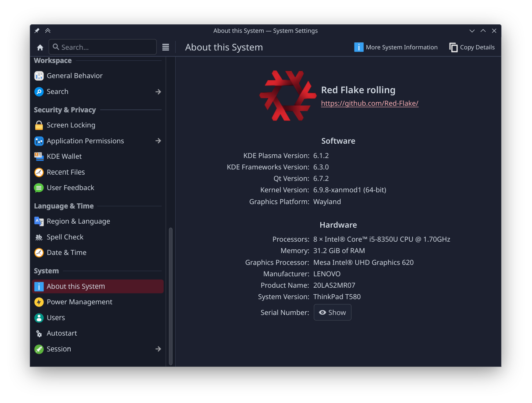Go to Power Management settings
Screen dimensions: 532x403
(98, 302)
